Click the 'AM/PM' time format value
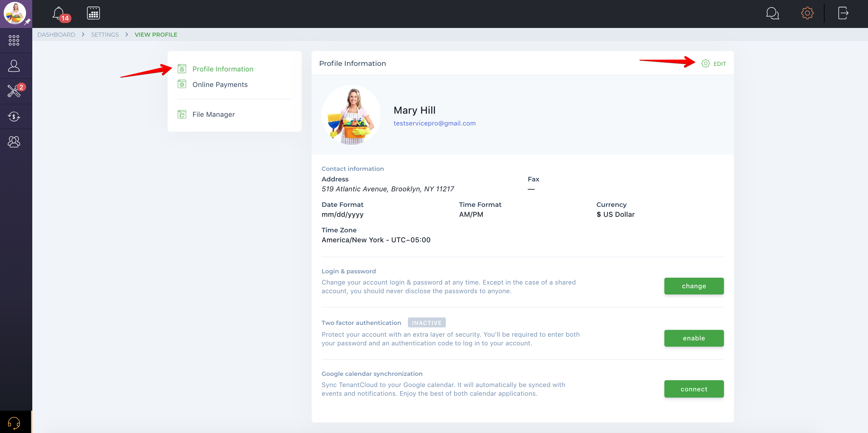The height and width of the screenshot is (433, 868). [x=471, y=214]
